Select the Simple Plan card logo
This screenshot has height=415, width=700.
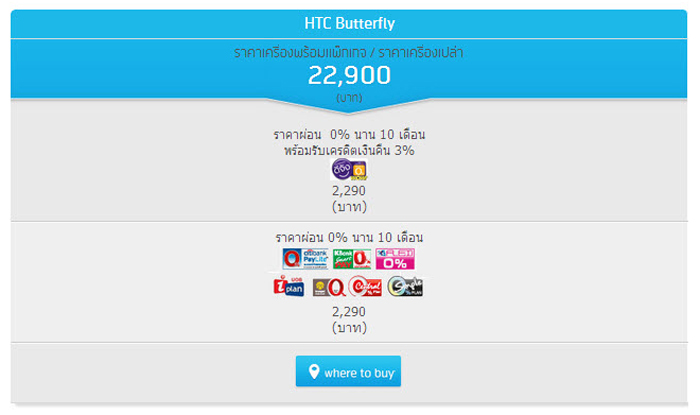tap(405, 286)
